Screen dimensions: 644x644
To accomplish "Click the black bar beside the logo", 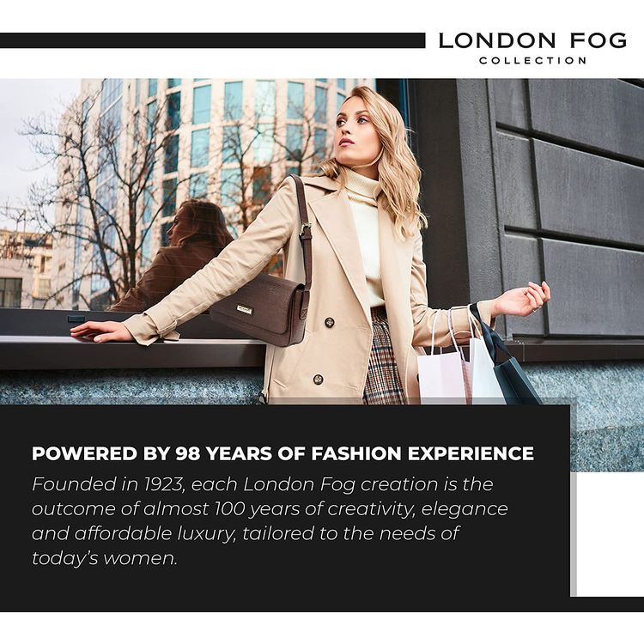I will click(x=212, y=40).
